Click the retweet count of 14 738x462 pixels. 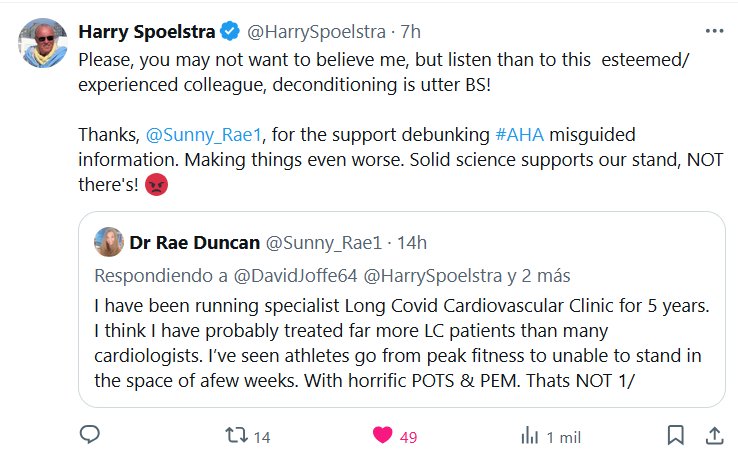(x=262, y=436)
